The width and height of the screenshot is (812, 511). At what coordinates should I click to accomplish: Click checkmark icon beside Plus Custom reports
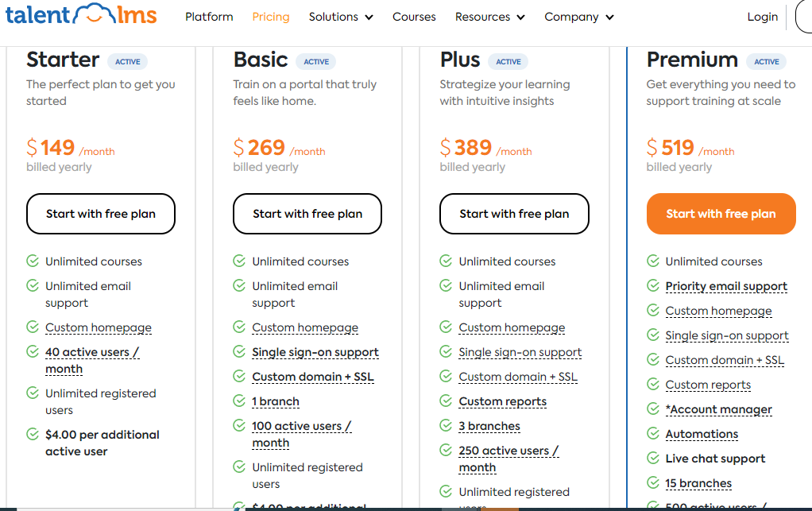click(x=446, y=401)
